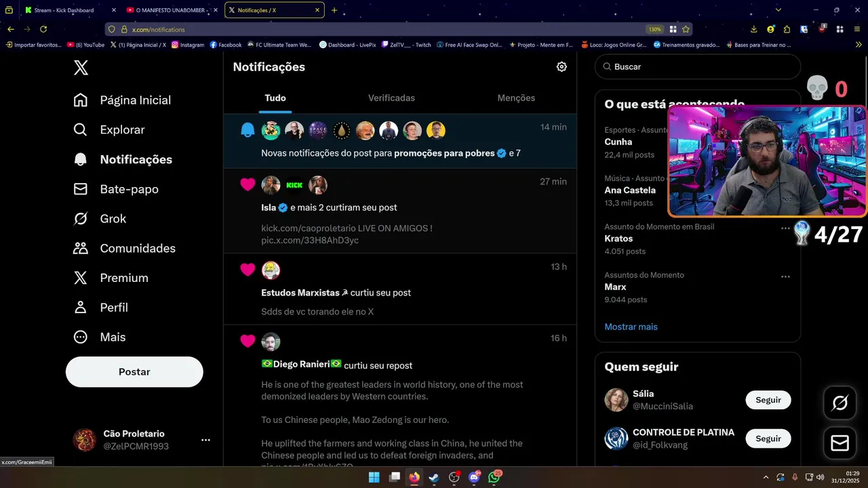Click Mostrar mais under trends
This screenshot has width=868, height=488.
tap(631, 327)
